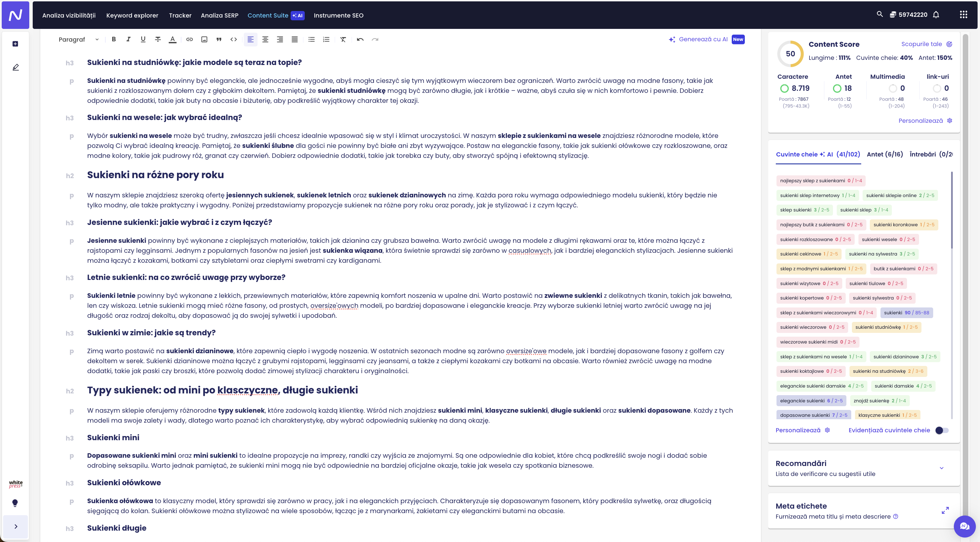Expand the Meta etichete panel

pos(945,510)
